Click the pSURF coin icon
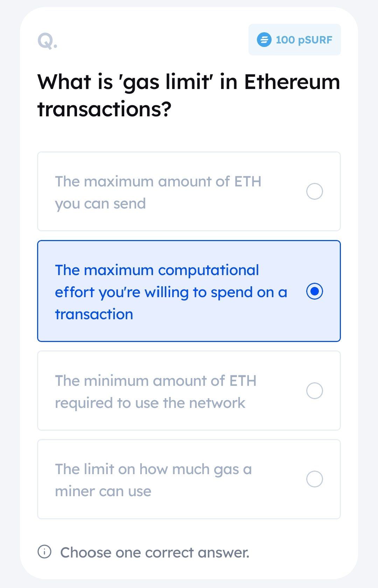 point(264,40)
